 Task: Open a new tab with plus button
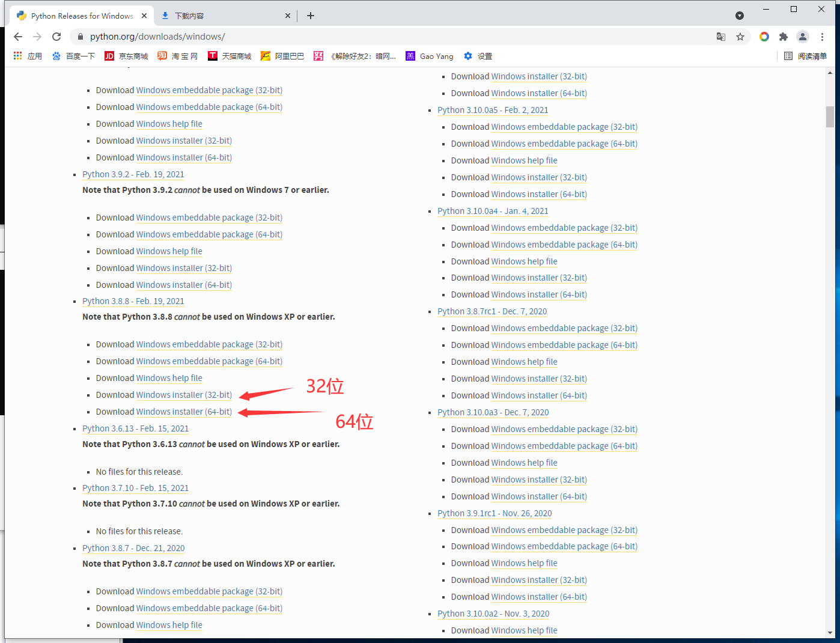(x=311, y=16)
